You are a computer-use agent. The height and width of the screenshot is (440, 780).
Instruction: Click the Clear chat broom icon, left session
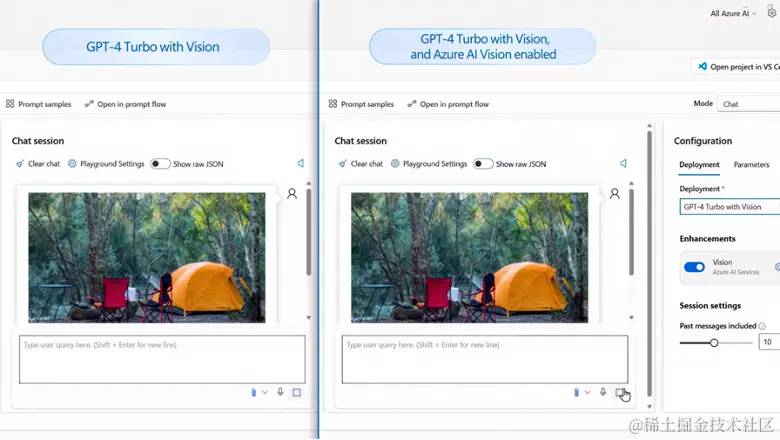coord(20,164)
